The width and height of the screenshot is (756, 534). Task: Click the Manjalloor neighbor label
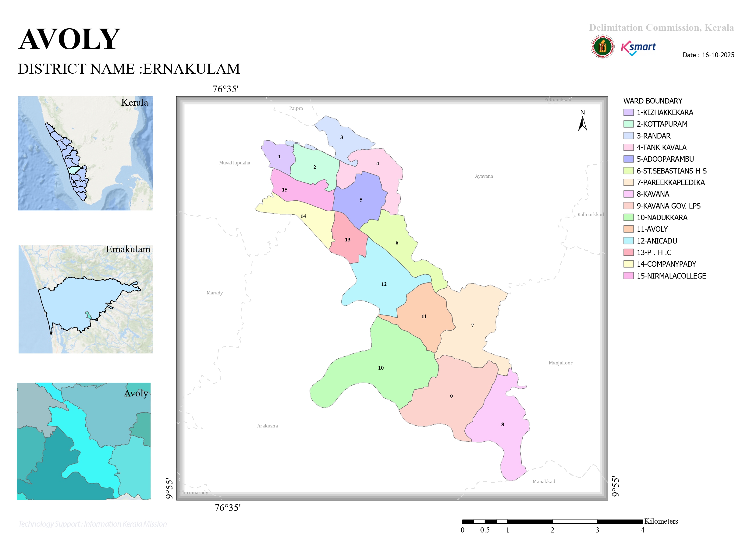coord(560,363)
